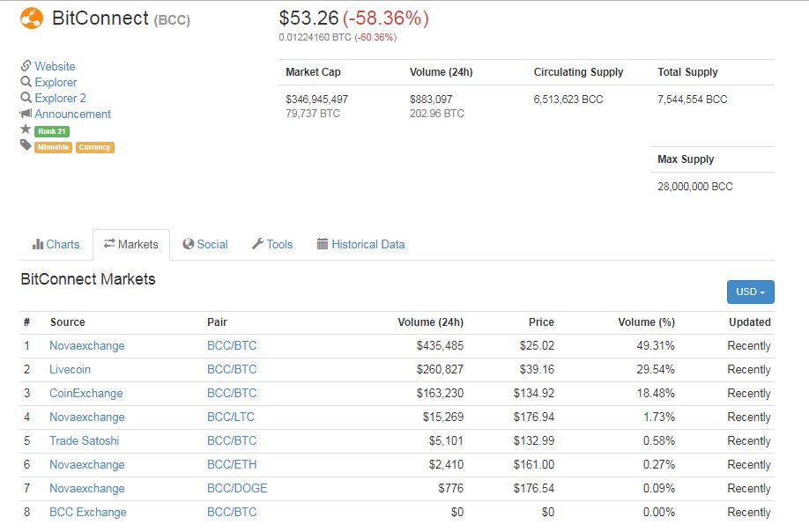The image size is (809, 532).
Task: Click the star icon beside Rank 21
Action: [26, 129]
